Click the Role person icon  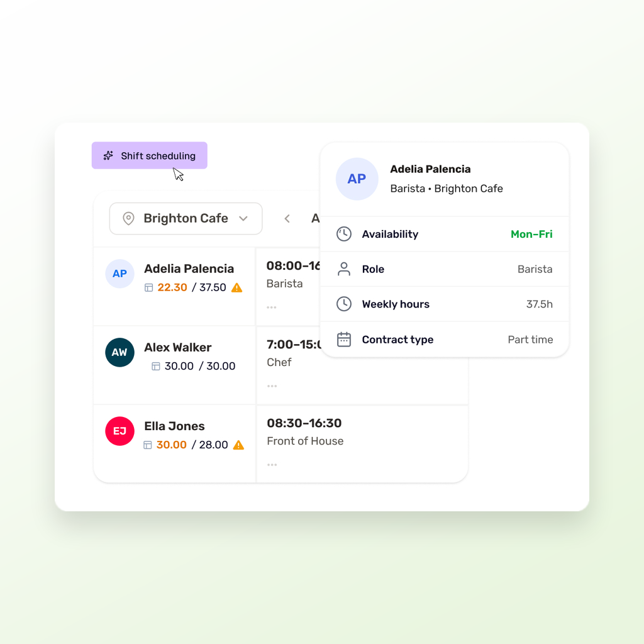pyautogui.click(x=344, y=269)
